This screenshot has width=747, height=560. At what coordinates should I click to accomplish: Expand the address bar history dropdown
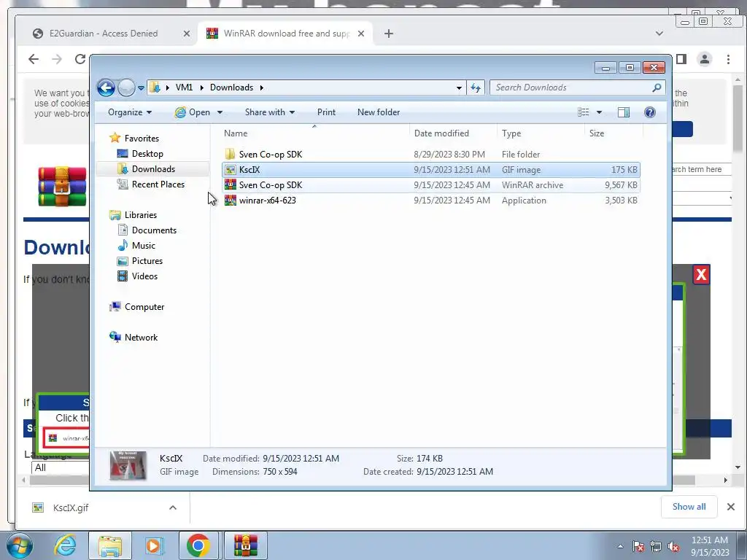point(459,87)
